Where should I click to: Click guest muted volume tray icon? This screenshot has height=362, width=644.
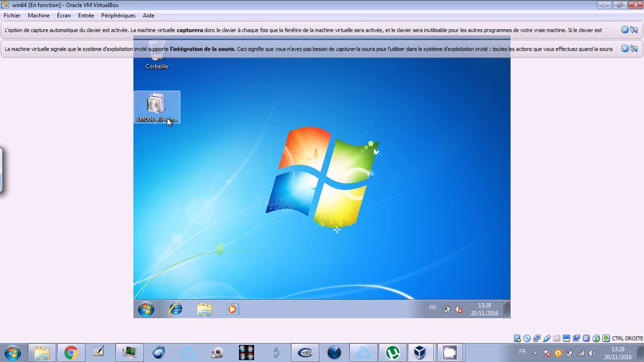pos(458,310)
